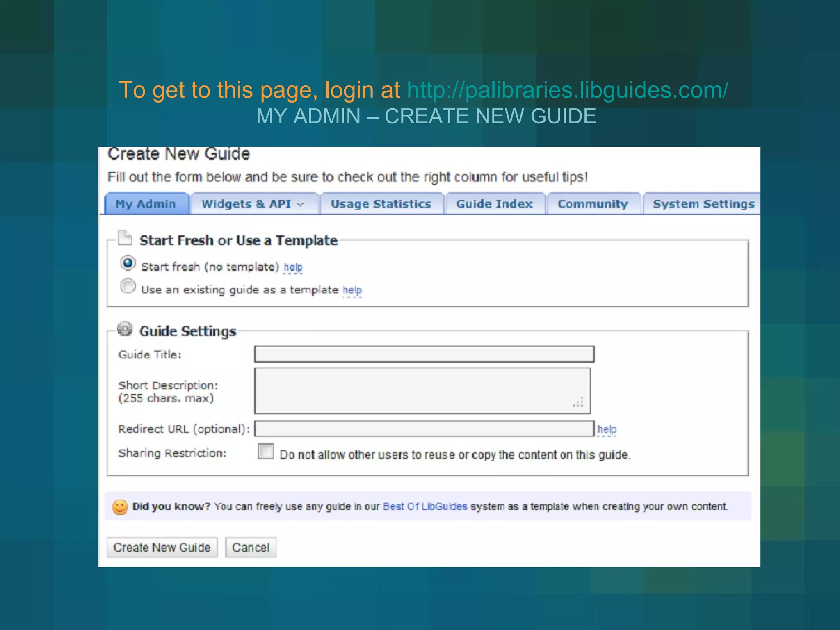840x630 pixels.
Task: Click the smiley icon in Did you know tip
Action: tap(120, 507)
